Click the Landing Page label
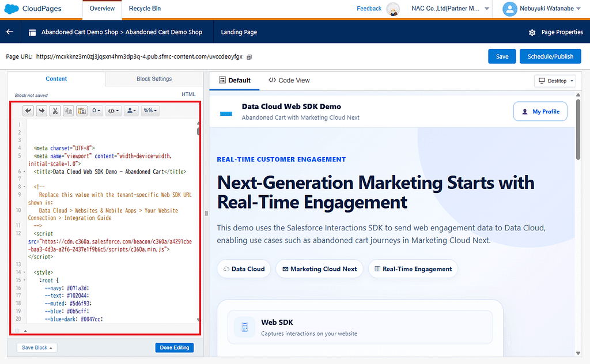The width and height of the screenshot is (590, 364). pos(239,32)
